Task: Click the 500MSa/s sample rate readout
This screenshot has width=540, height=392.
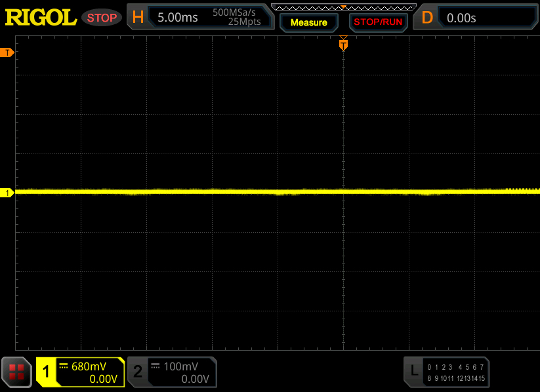Action: 234,12
